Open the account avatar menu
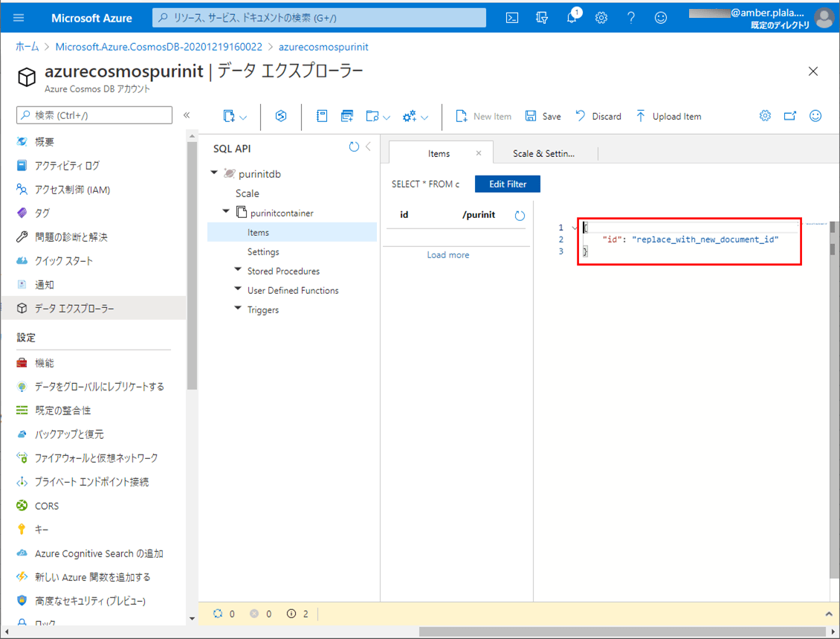 point(824,18)
